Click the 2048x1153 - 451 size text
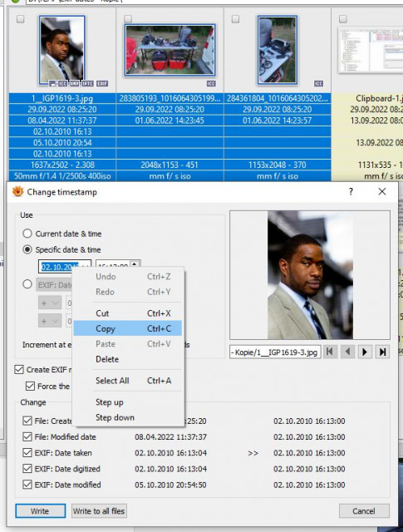Image resolution: width=403 pixels, height=532 pixels. [170, 165]
